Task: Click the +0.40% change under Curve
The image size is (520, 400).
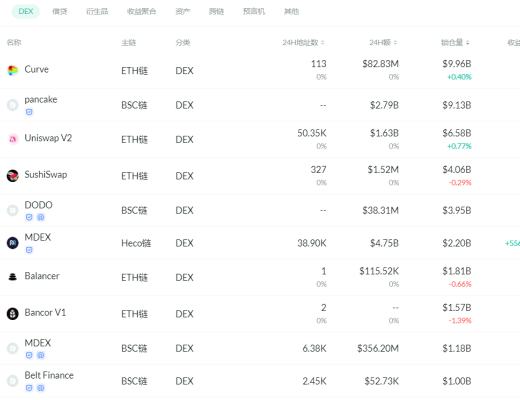Action: point(459,77)
